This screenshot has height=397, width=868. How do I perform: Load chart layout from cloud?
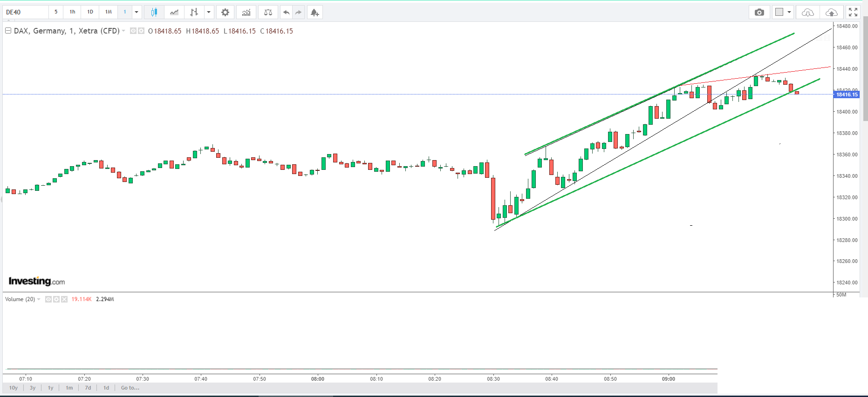click(807, 12)
